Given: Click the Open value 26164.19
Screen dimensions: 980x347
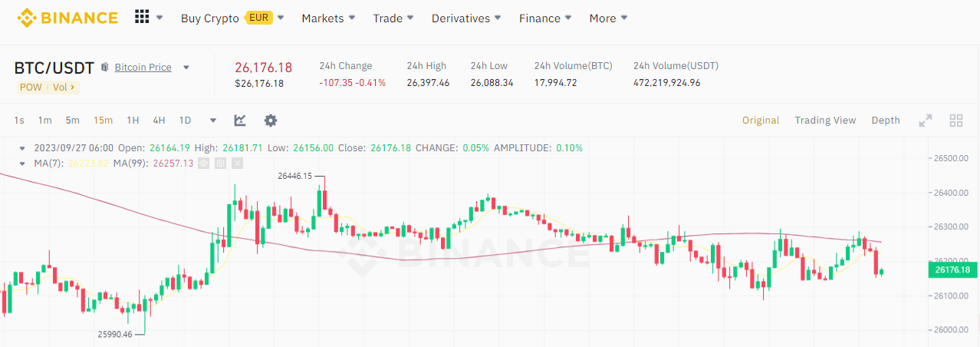Looking at the screenshot, I should (169, 148).
